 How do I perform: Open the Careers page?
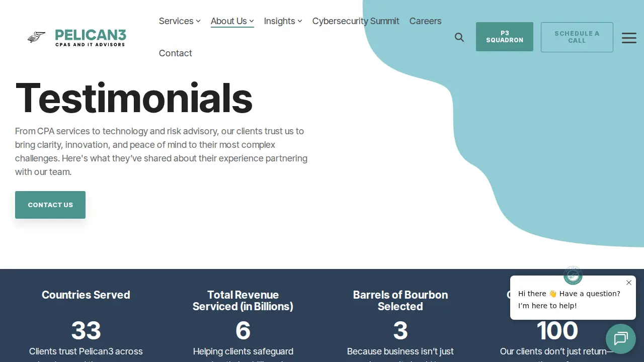pos(425,21)
